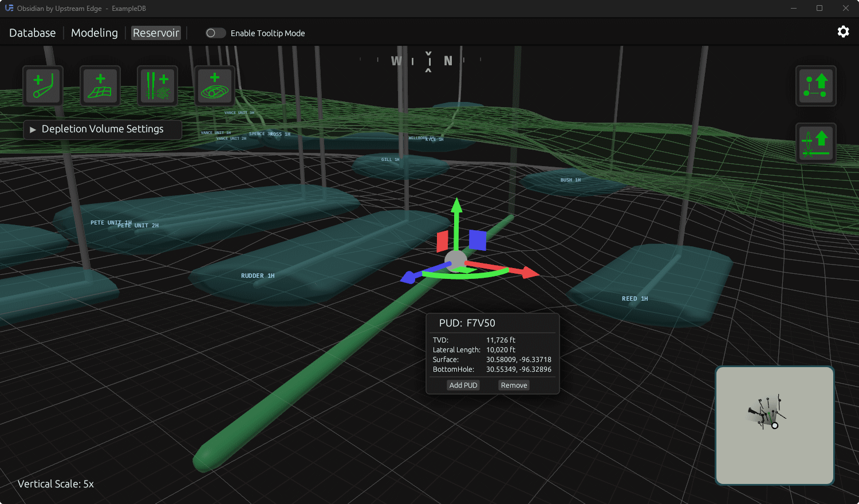This screenshot has width=859, height=504.
Task: Click the green vertical gizmo arrow
Action: click(x=456, y=223)
